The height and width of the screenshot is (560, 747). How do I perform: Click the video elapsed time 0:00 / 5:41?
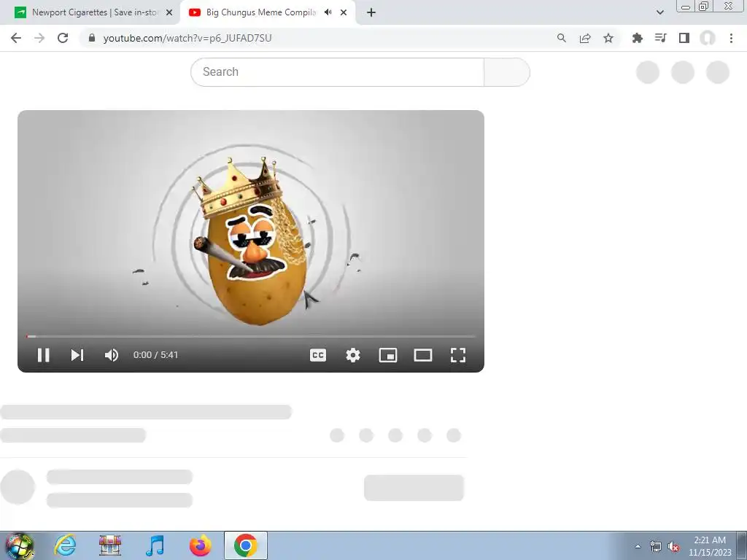coord(156,355)
